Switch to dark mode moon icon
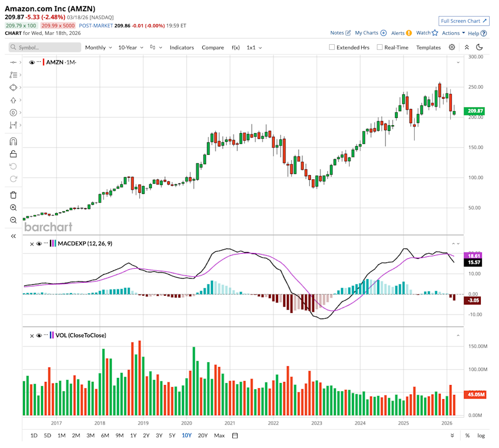This screenshot has width=499, height=448. pos(479,47)
